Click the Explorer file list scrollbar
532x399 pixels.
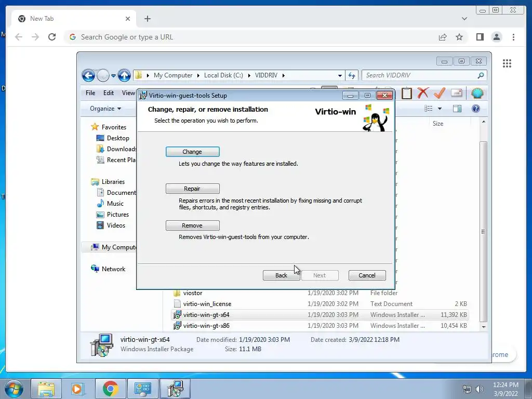pos(484,232)
